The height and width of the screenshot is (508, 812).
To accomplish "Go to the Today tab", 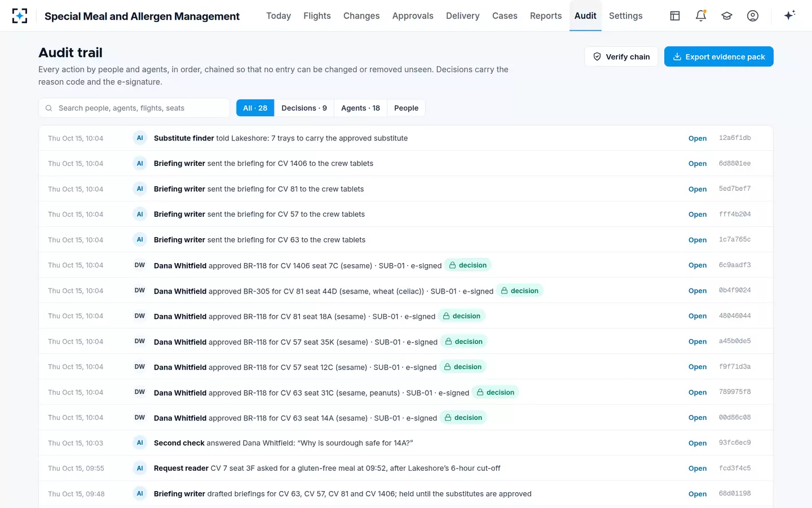I will (279, 16).
